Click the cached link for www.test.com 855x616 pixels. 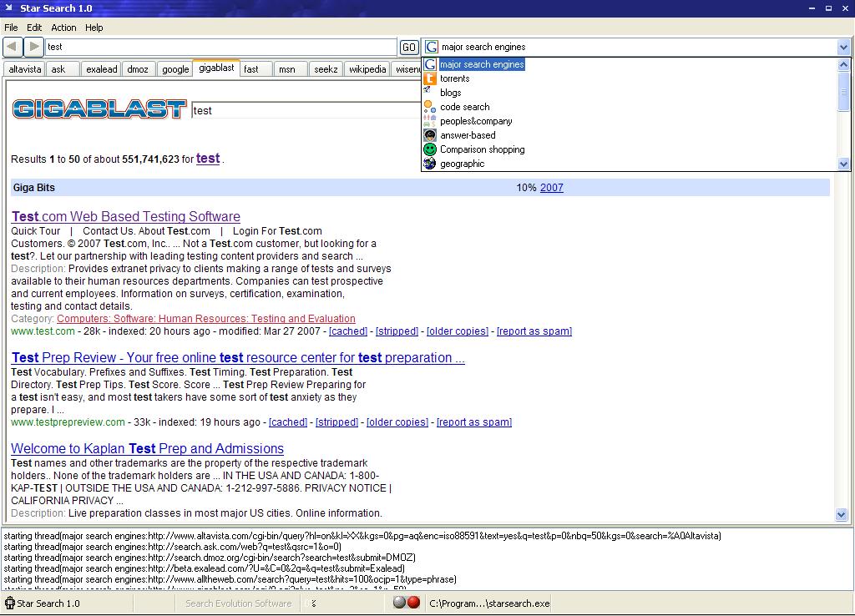(347, 331)
